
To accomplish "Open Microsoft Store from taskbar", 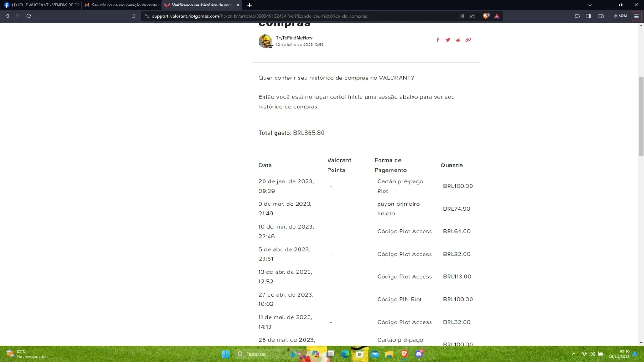I will coord(360,354).
